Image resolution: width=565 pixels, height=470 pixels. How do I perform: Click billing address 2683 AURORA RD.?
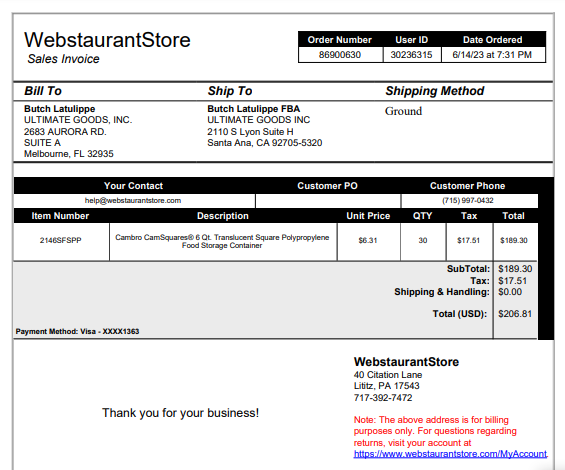coord(65,132)
